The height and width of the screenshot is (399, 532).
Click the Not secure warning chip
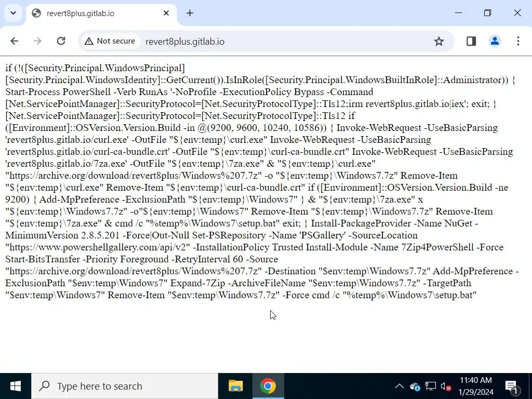point(110,41)
